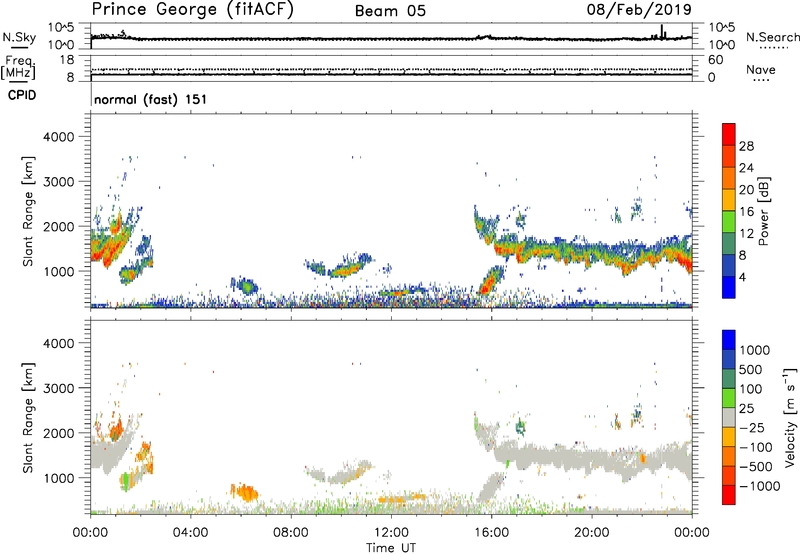
Task: Click the 'CPID' label
Action: 22,95
